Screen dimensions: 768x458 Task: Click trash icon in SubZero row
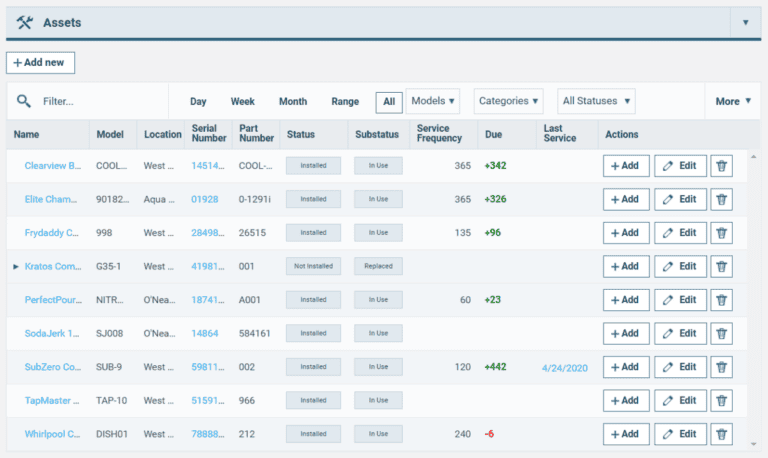coord(721,367)
